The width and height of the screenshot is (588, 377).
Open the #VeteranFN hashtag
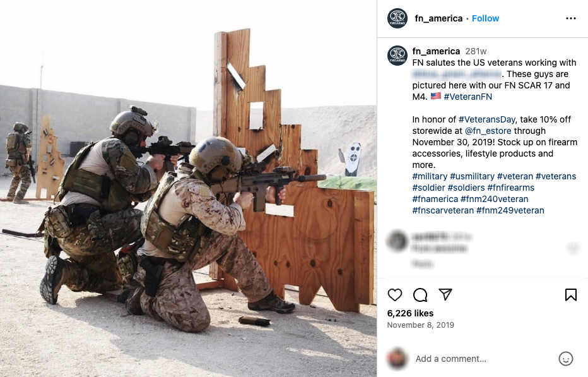467,97
